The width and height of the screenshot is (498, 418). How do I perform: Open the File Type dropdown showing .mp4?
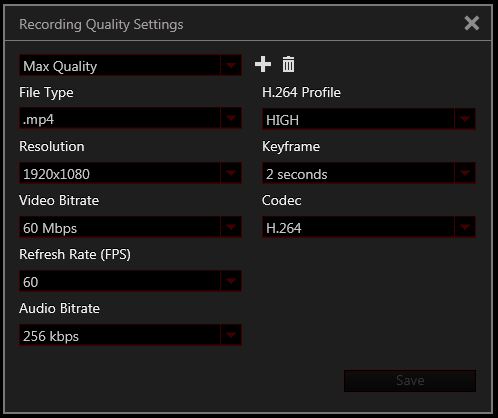(130, 118)
